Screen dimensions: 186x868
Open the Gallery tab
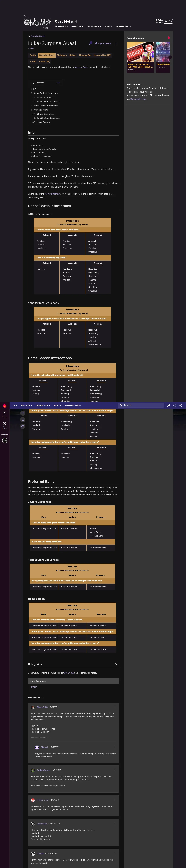(73, 55)
